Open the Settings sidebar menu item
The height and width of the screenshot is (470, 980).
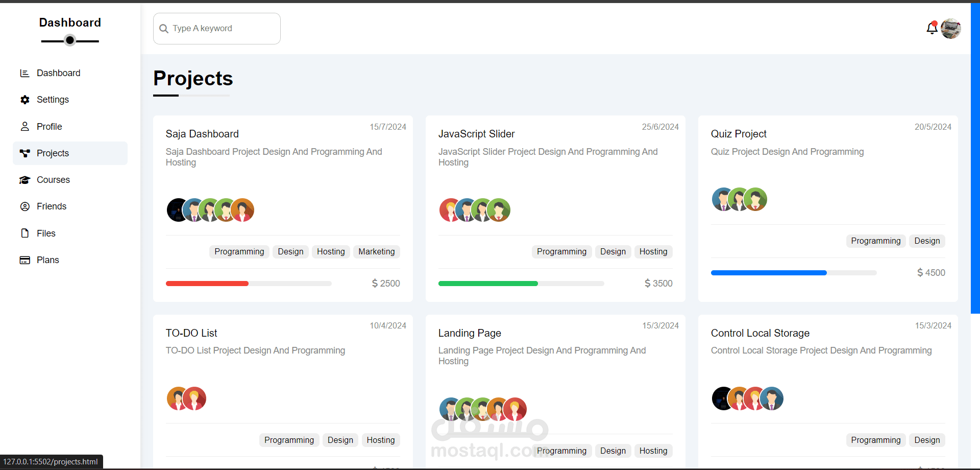(x=53, y=100)
